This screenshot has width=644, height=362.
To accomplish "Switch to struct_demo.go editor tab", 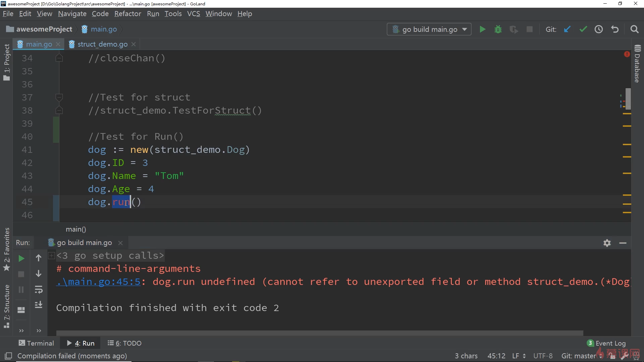I will (x=102, y=44).
